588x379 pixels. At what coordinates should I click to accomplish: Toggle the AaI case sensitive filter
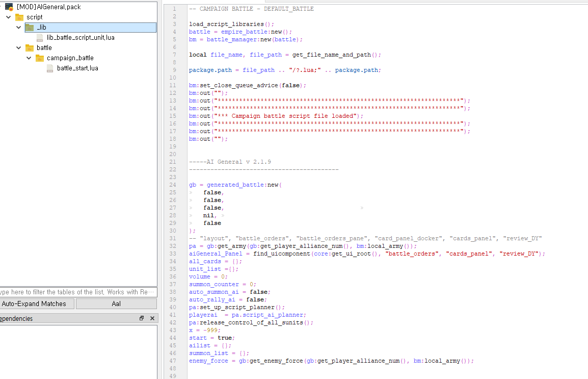coord(116,304)
